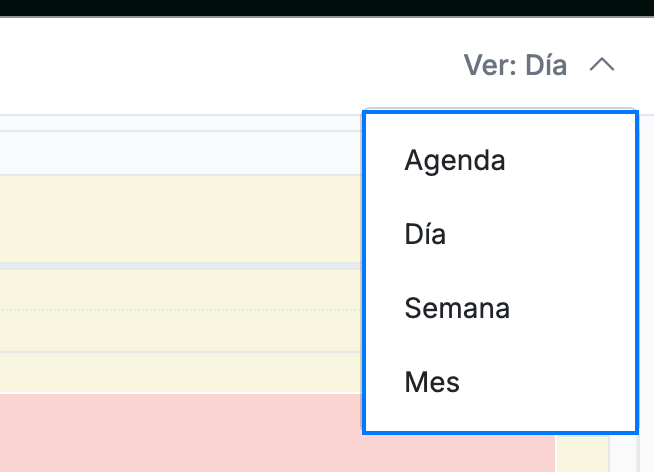Click the white toolbar area left of 'Ver: Día'

tap(229, 65)
